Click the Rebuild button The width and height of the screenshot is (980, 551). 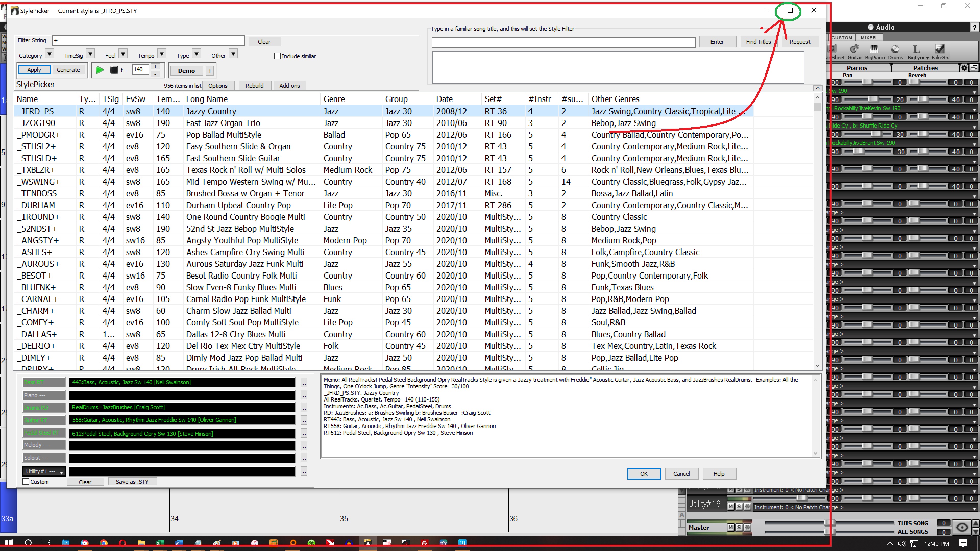(254, 85)
